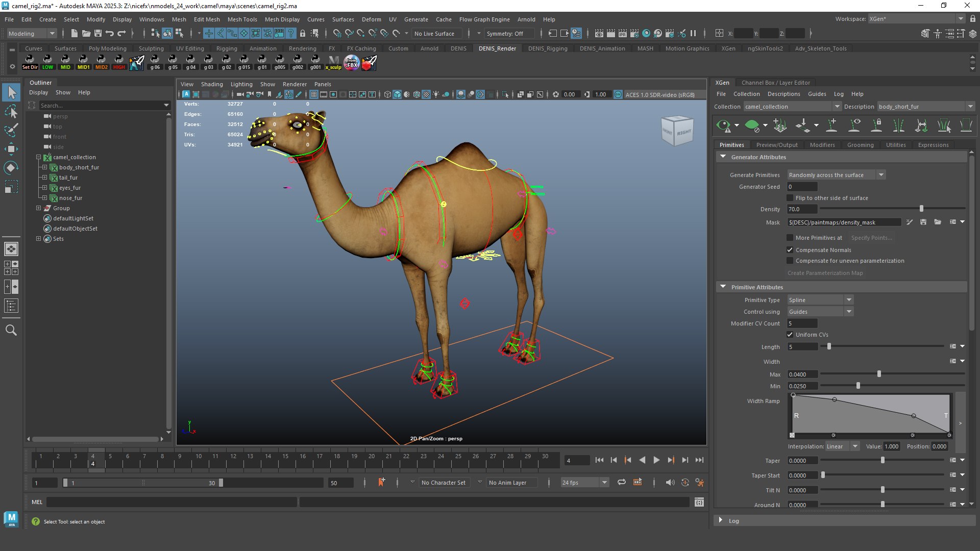This screenshot has height=551, width=980.
Task: Click the LOW shelf button
Action: [x=47, y=62]
